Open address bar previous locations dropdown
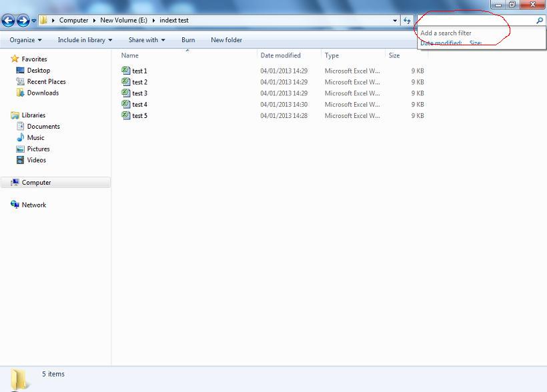Screen dimensions: 547x392 pos(394,21)
